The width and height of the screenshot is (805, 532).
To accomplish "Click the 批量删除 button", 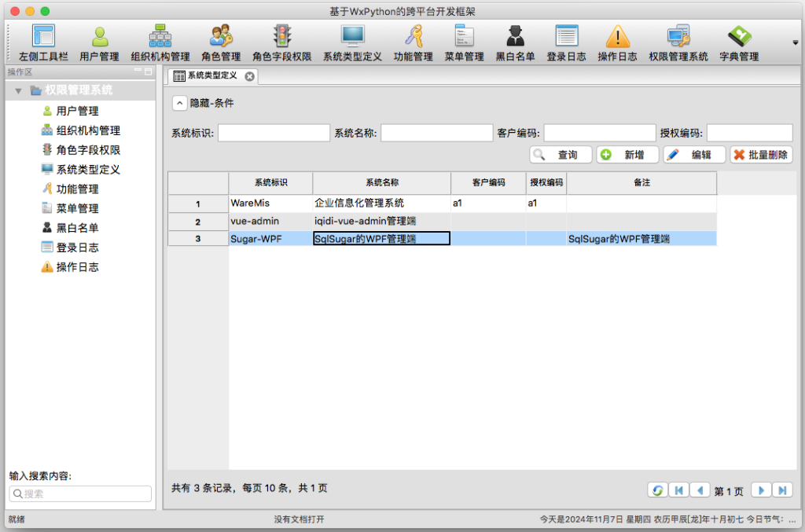I will click(761, 155).
